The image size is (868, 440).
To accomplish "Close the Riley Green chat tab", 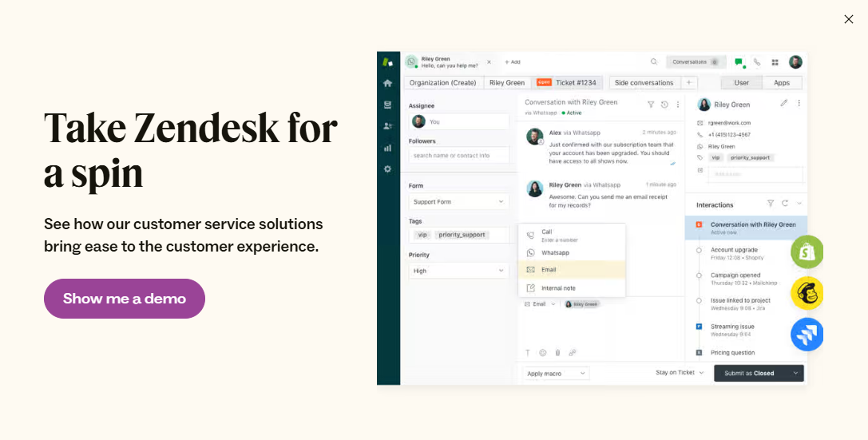I will (489, 62).
